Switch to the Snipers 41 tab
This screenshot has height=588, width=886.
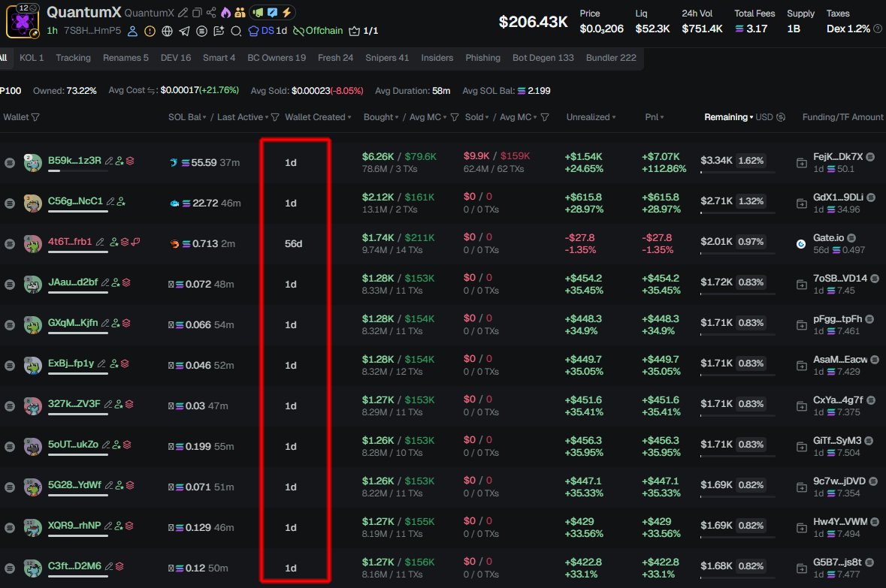coord(387,58)
